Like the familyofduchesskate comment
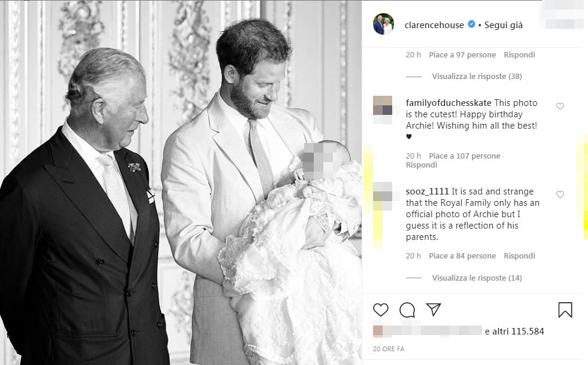The width and height of the screenshot is (588, 365). pyautogui.click(x=560, y=106)
